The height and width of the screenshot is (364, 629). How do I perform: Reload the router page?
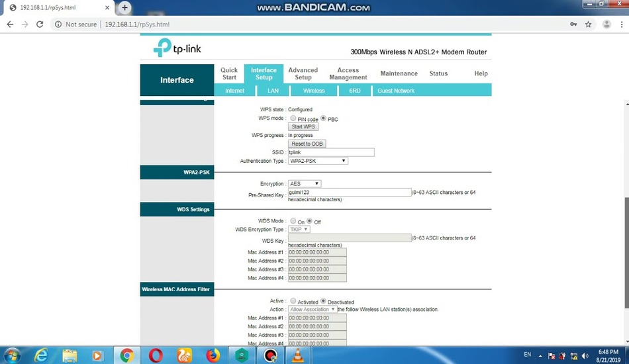tap(40, 24)
